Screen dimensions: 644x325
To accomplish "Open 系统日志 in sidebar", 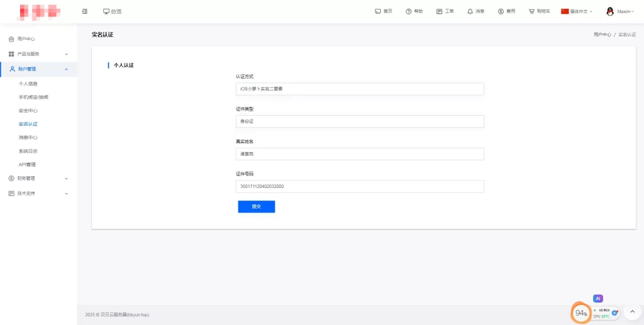I will coord(28,151).
